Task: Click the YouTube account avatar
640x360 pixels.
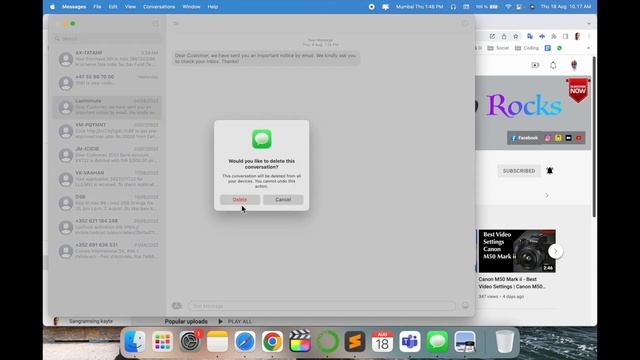Action: (x=574, y=65)
